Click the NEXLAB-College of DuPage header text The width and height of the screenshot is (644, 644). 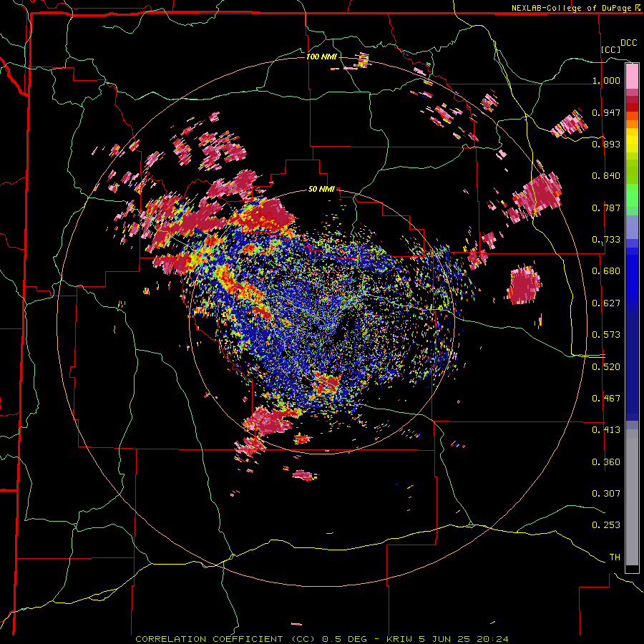point(576,8)
